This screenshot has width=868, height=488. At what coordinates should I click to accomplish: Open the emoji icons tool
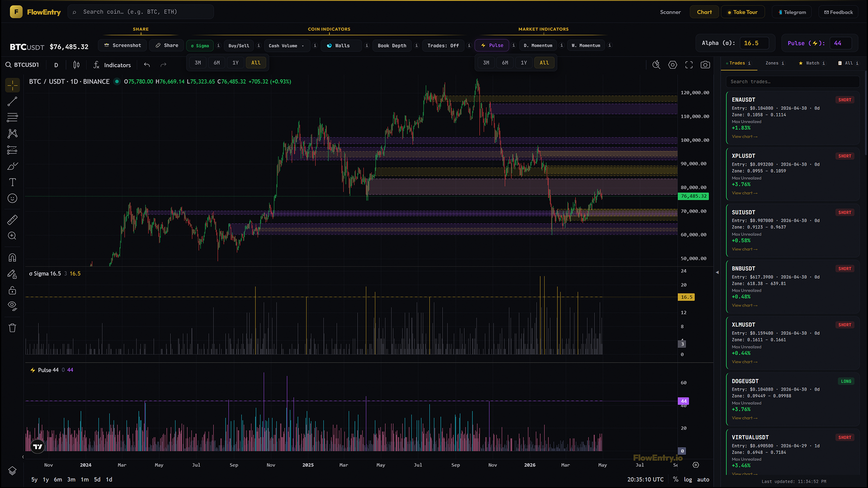click(12, 198)
